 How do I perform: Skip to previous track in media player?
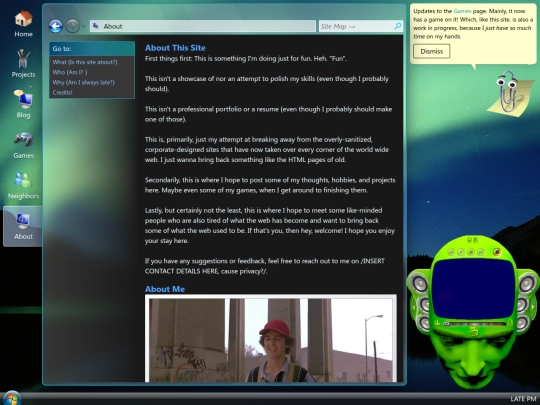451,252
